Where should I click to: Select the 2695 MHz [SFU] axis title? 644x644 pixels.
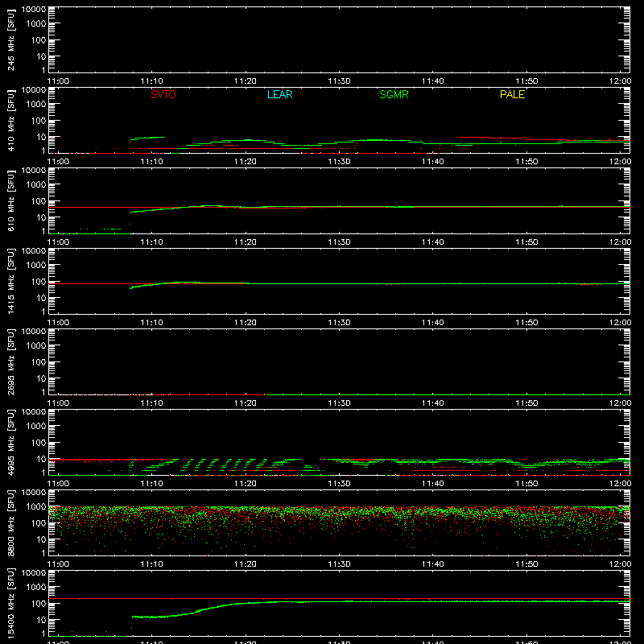[11, 361]
